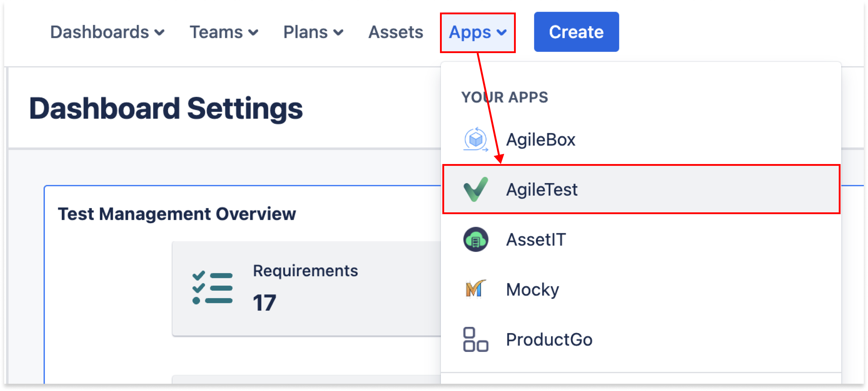Click the Dashboard Settings heading

coord(166,109)
